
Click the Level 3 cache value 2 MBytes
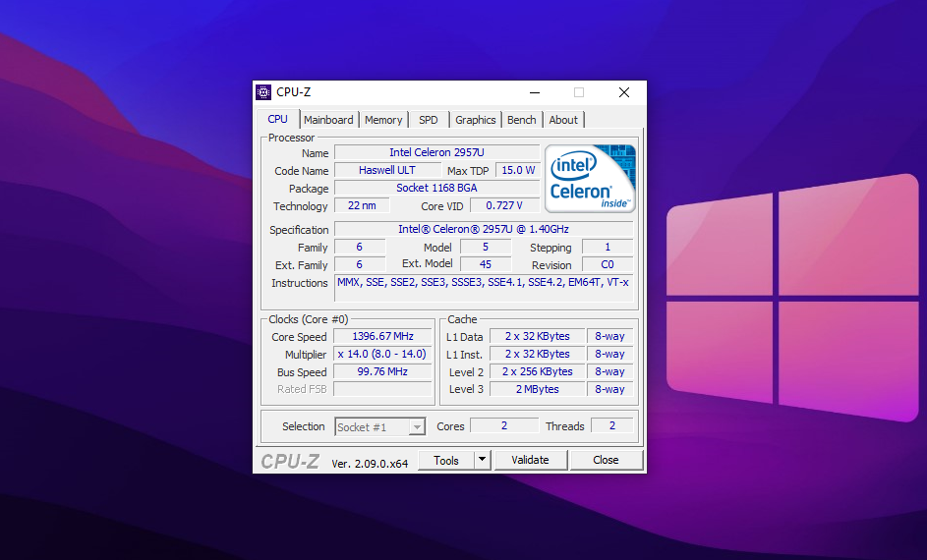click(x=538, y=389)
